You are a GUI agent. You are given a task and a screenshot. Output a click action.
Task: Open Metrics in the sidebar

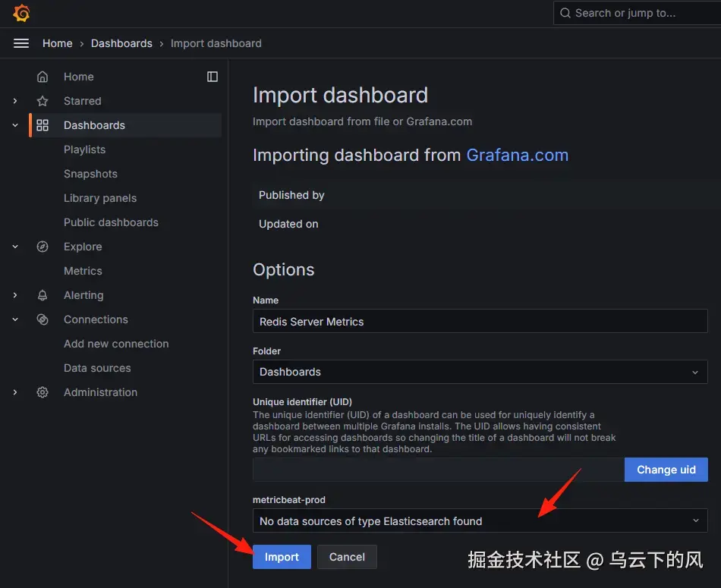(x=83, y=271)
